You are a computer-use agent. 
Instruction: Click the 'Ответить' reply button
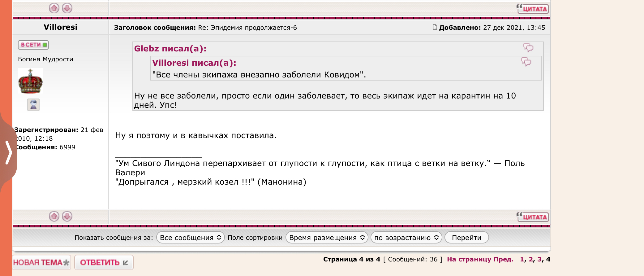pos(104,262)
